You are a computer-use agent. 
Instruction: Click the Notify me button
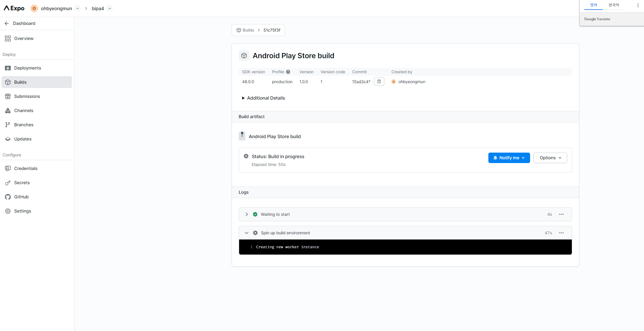click(509, 158)
